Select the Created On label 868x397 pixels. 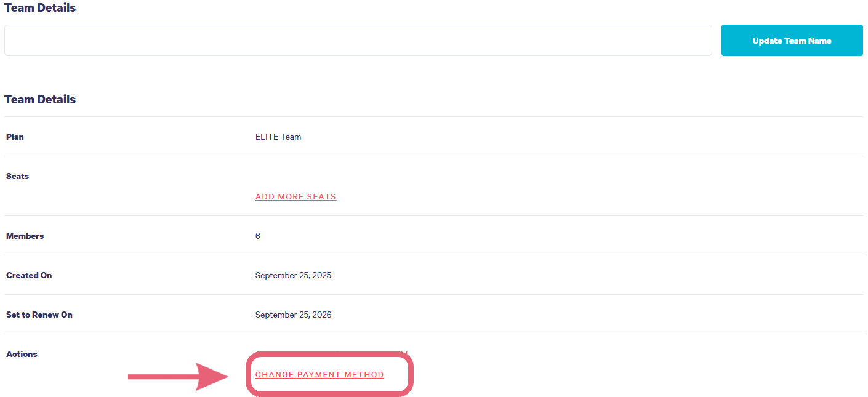[29, 275]
